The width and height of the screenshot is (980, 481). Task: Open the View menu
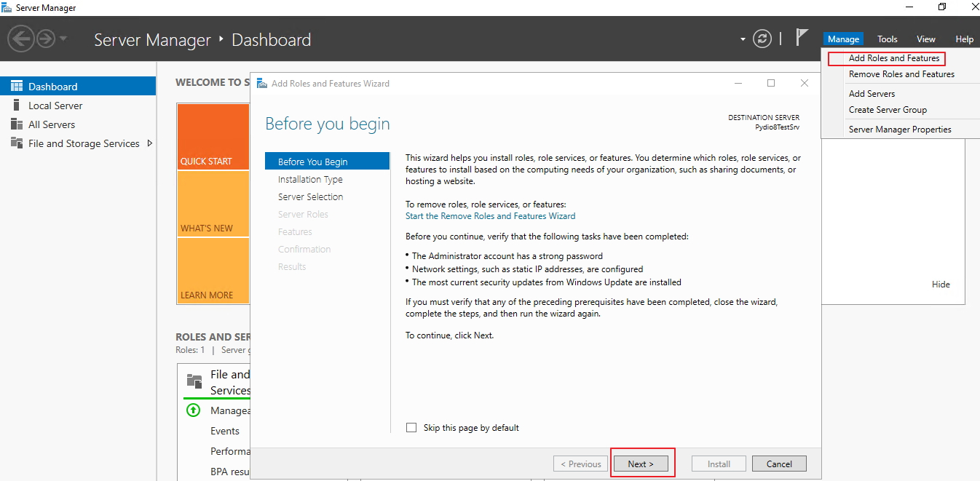tap(925, 39)
